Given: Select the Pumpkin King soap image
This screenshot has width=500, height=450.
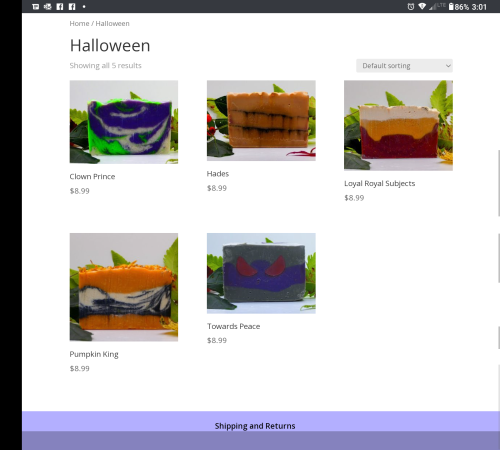Looking at the screenshot, I should coord(124,287).
